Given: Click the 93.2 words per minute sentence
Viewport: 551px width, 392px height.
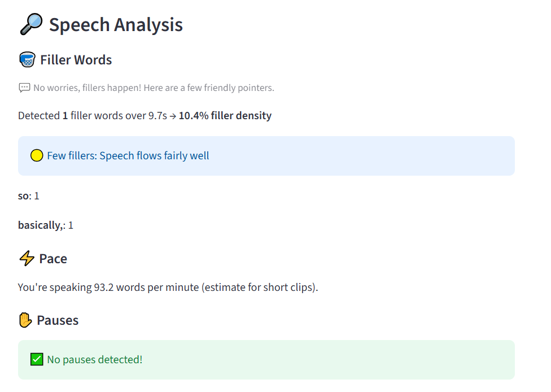Looking at the screenshot, I should click(168, 288).
